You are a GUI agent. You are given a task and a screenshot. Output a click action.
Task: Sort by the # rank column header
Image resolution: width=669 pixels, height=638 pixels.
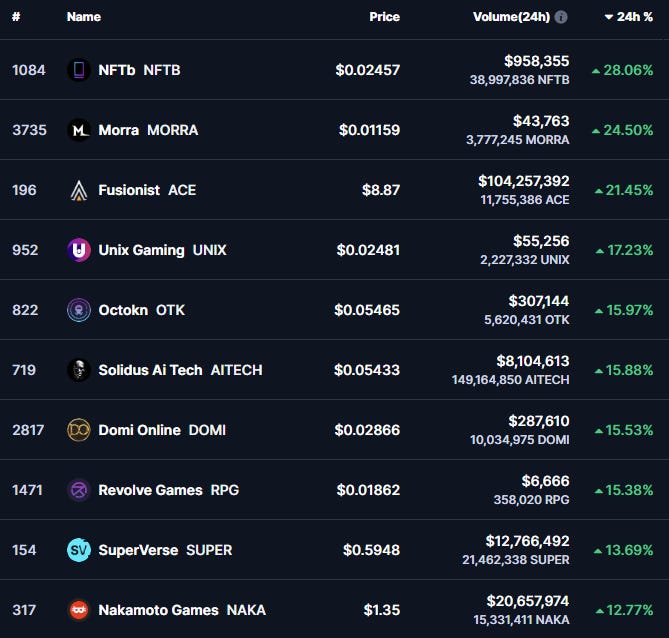pyautogui.click(x=16, y=17)
